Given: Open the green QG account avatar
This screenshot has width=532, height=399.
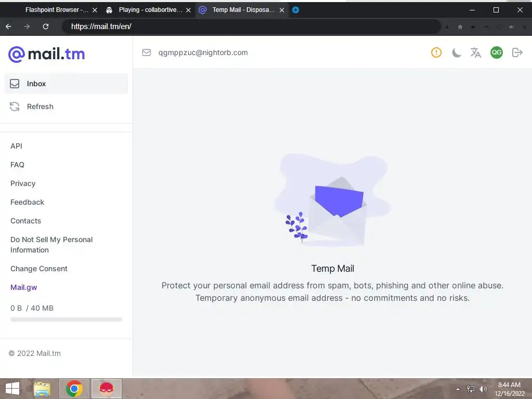Looking at the screenshot, I should [x=496, y=52].
